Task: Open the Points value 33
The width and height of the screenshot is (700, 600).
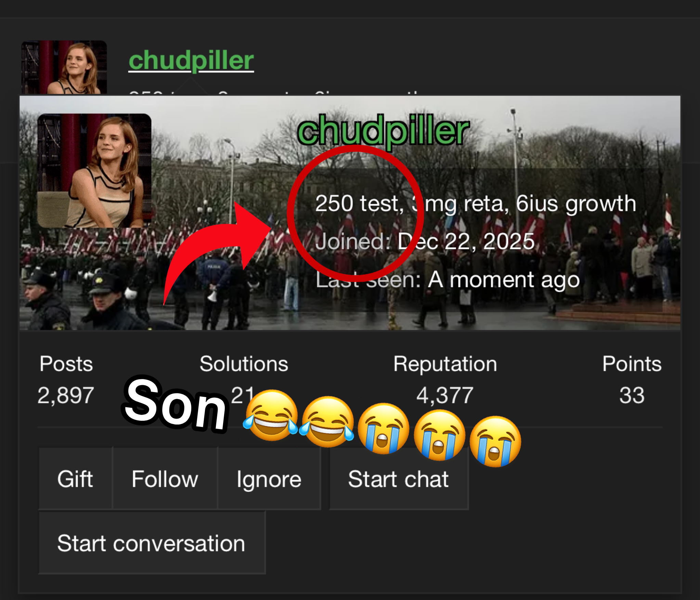Action: 632,395
